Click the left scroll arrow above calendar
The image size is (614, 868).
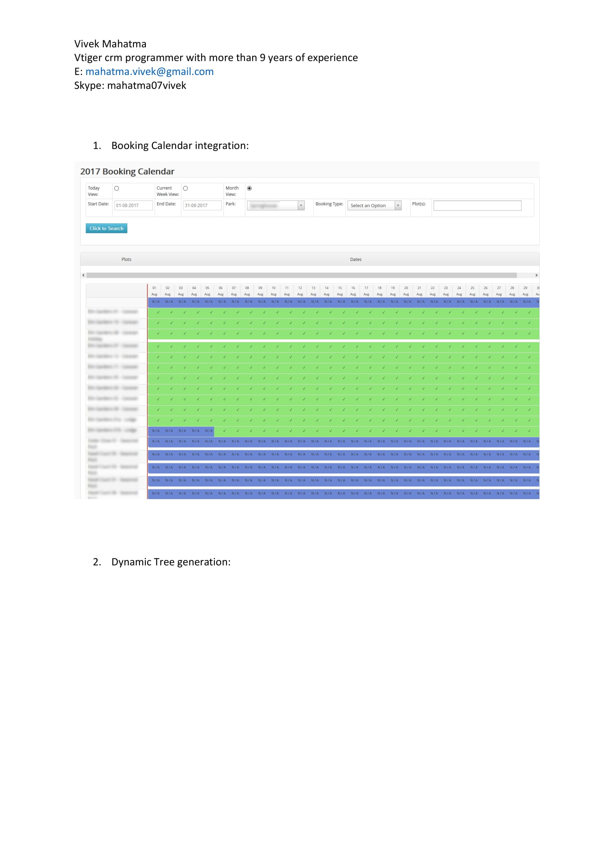[84, 275]
